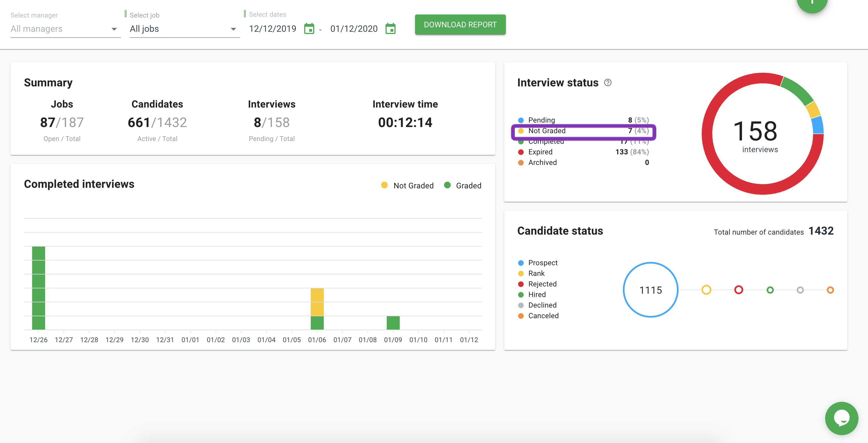Click the 01/12/2020 end date field
Screen dimensions: 868x443
tap(353, 29)
